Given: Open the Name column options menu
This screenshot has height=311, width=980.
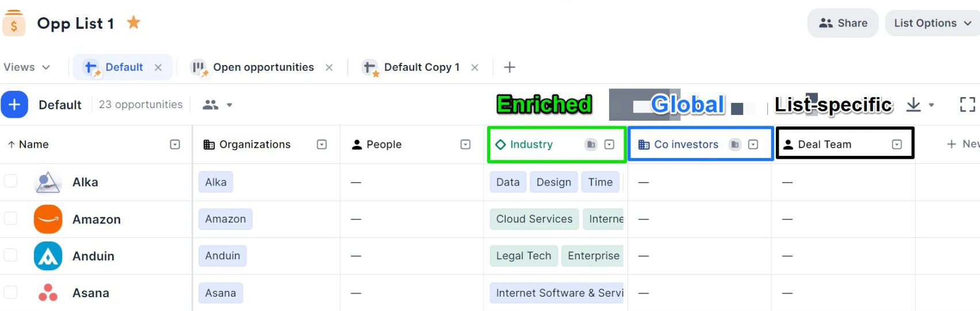Looking at the screenshot, I should point(175,144).
